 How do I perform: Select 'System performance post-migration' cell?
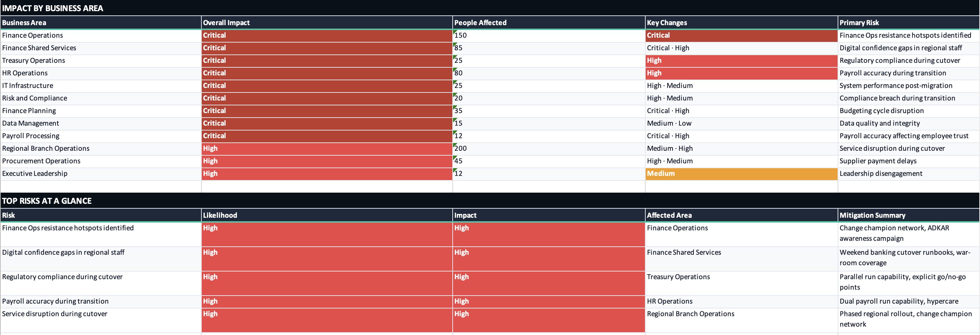click(x=908, y=85)
